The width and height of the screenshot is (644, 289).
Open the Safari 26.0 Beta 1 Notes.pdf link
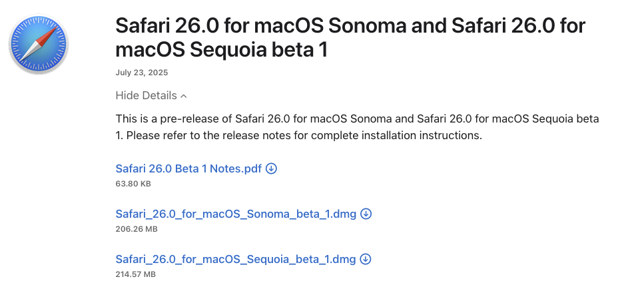pyautogui.click(x=188, y=168)
